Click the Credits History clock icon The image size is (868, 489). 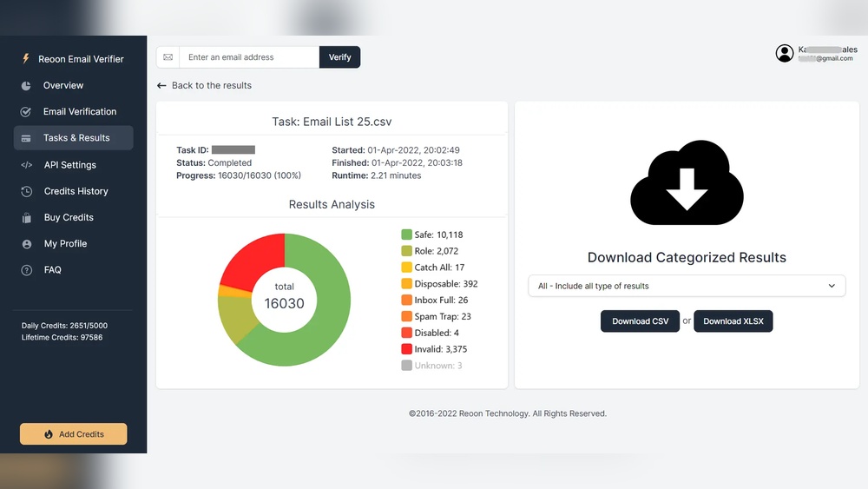[x=27, y=192]
